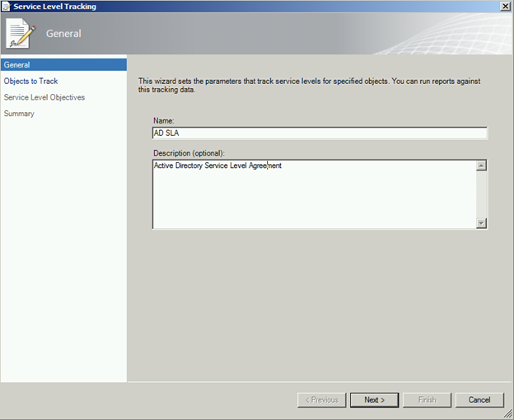Click the Description scrollbar up arrow
514x420 pixels.
click(481, 166)
